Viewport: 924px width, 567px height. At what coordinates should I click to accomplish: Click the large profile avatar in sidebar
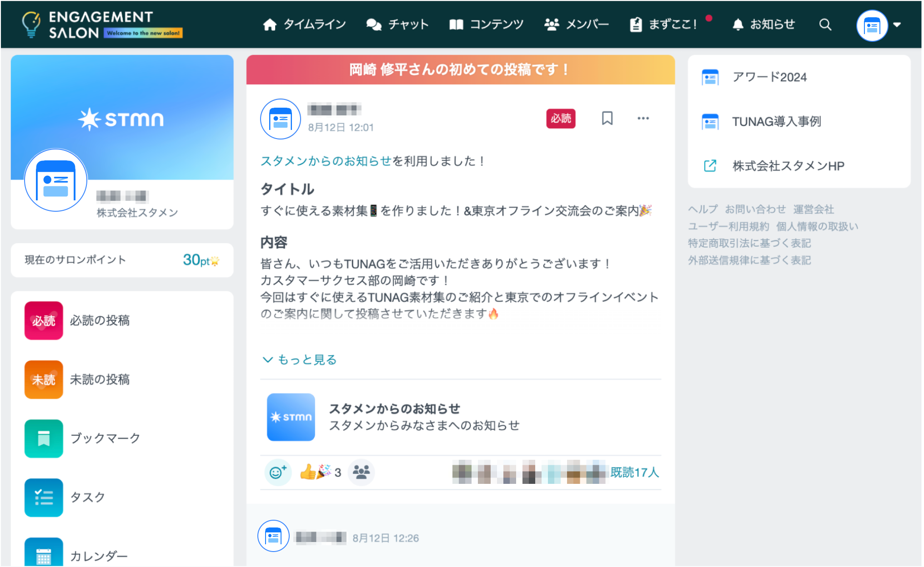55,180
